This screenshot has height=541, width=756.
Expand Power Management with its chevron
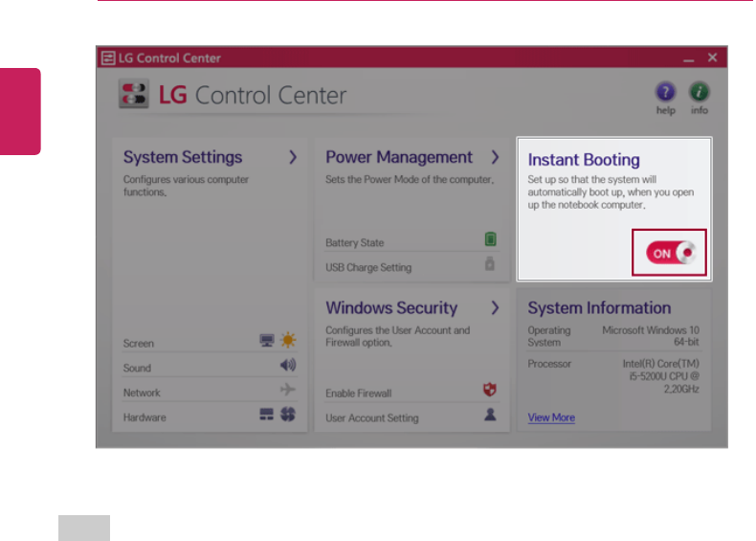tap(495, 157)
